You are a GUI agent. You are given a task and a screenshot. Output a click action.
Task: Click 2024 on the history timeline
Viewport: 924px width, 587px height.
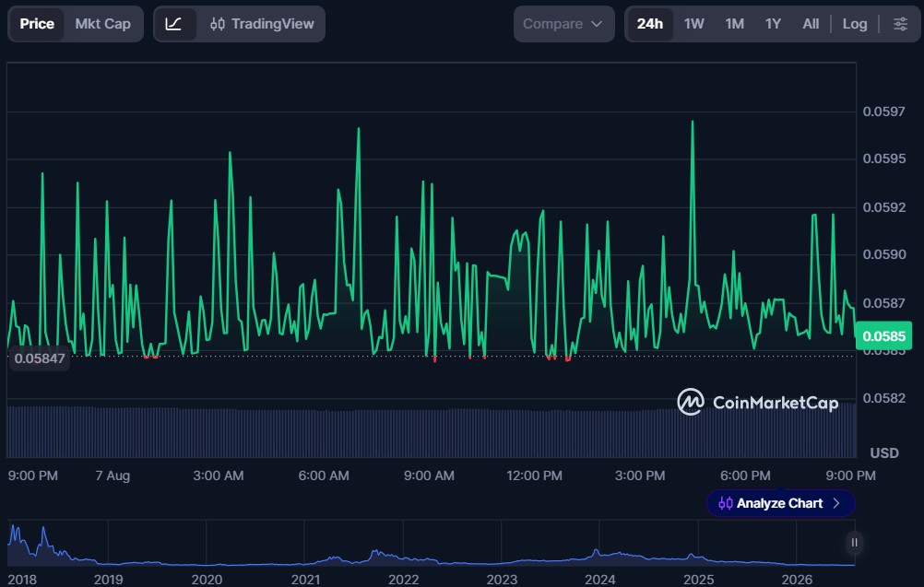(600, 580)
